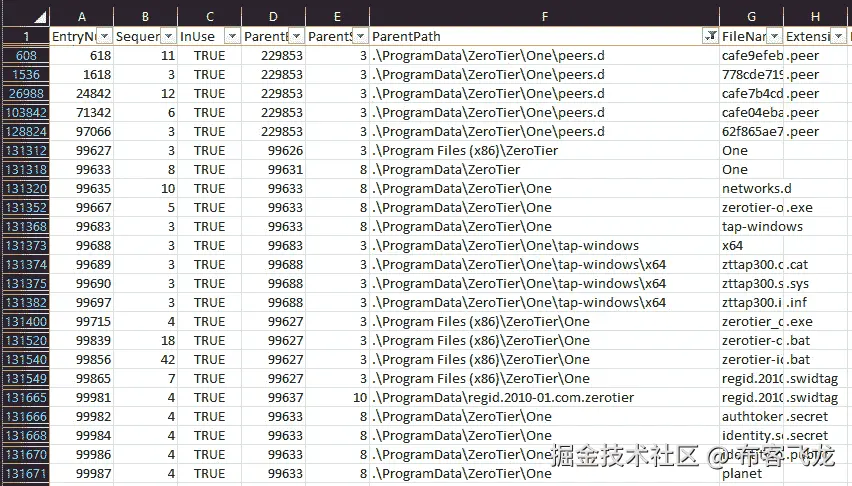Click the file name 778cde71 cell
This screenshot has height=486, width=852.
(x=751, y=74)
